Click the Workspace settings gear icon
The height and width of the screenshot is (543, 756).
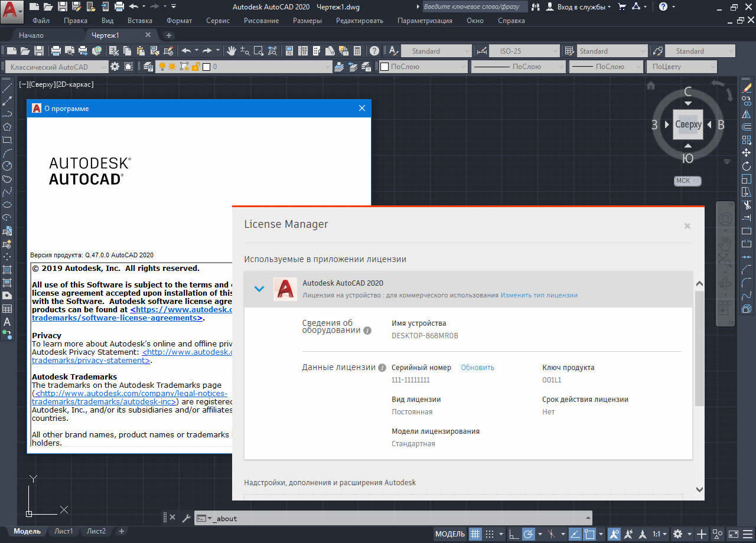tap(115, 67)
